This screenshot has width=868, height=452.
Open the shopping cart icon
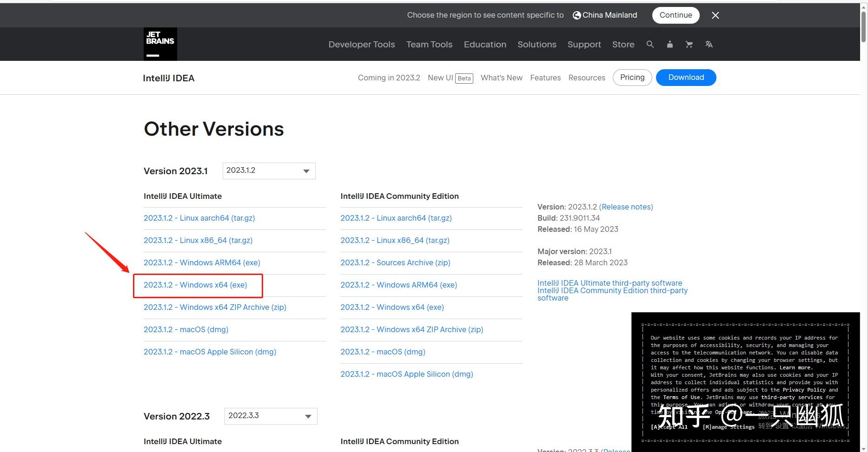(x=689, y=44)
